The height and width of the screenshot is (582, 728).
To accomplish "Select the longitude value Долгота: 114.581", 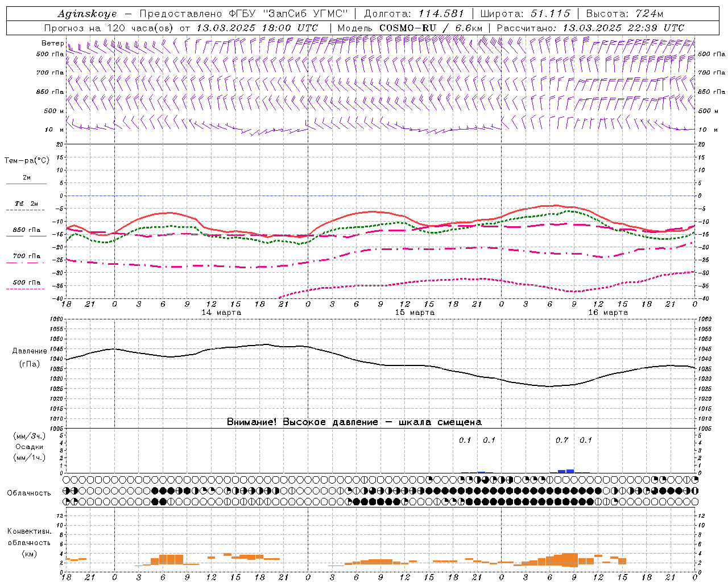I will [x=414, y=14].
